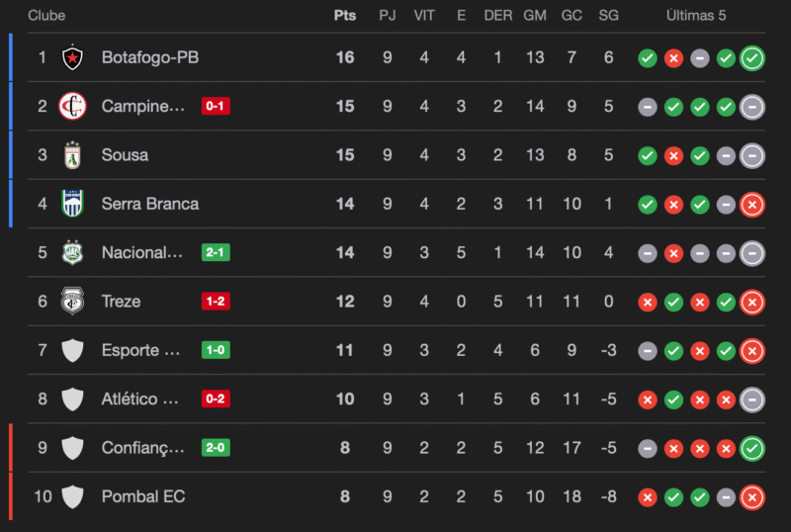
Task: Click Botafogo-PB's latest win result icon
Action: [751, 58]
